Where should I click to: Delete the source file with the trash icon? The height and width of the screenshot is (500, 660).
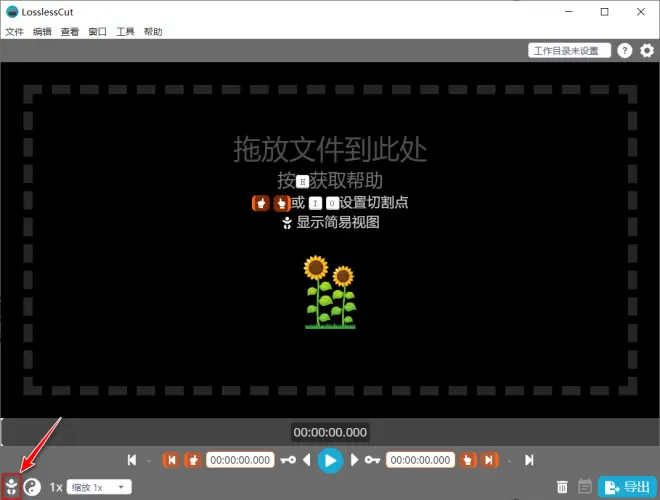click(x=562, y=487)
